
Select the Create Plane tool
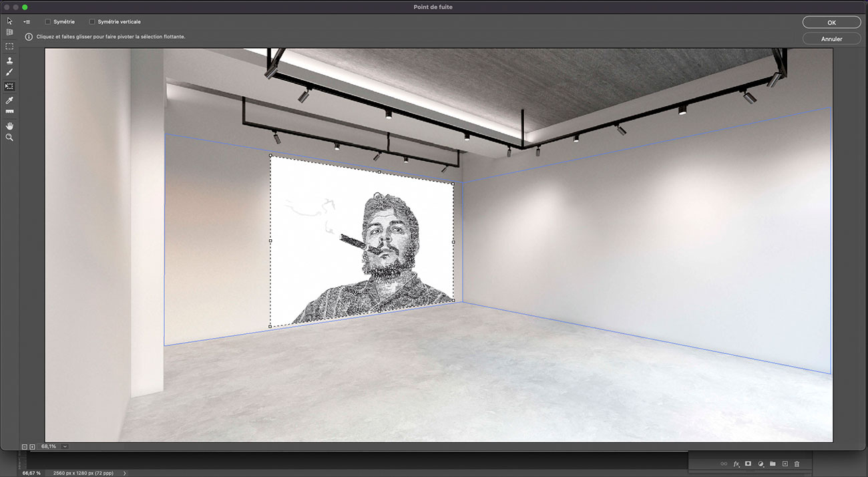pos(9,31)
